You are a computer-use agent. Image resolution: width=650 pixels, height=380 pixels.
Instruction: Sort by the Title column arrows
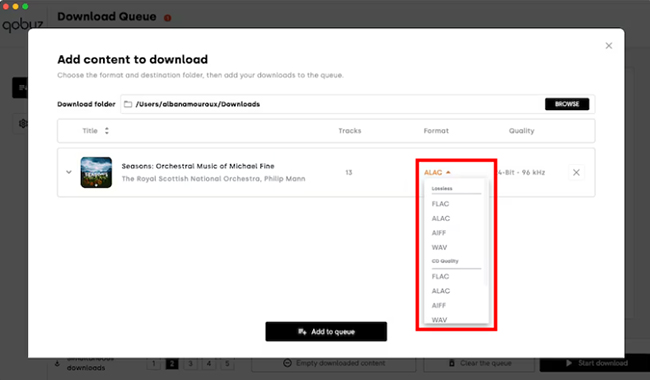point(107,131)
